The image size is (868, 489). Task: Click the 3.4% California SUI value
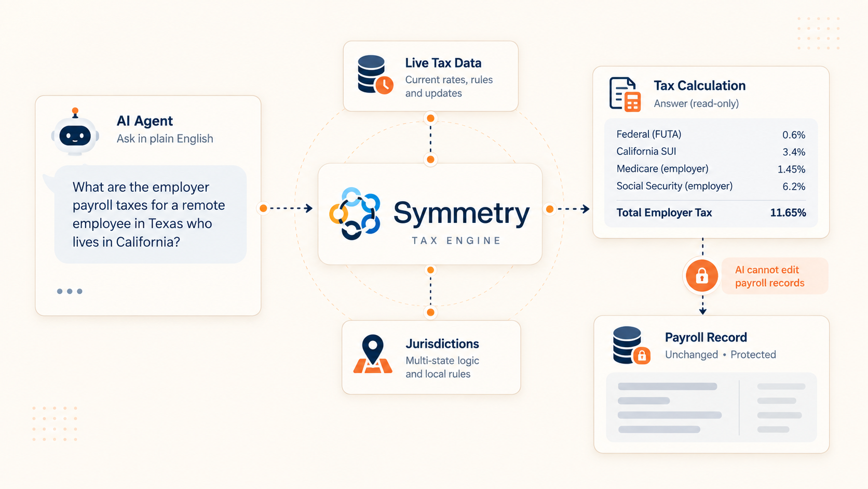pyautogui.click(x=794, y=152)
